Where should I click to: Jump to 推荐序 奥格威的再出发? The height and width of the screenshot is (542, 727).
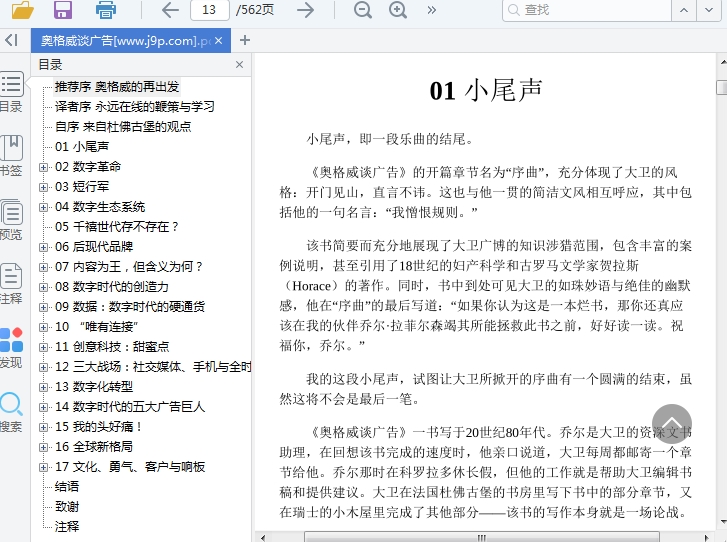point(117,87)
